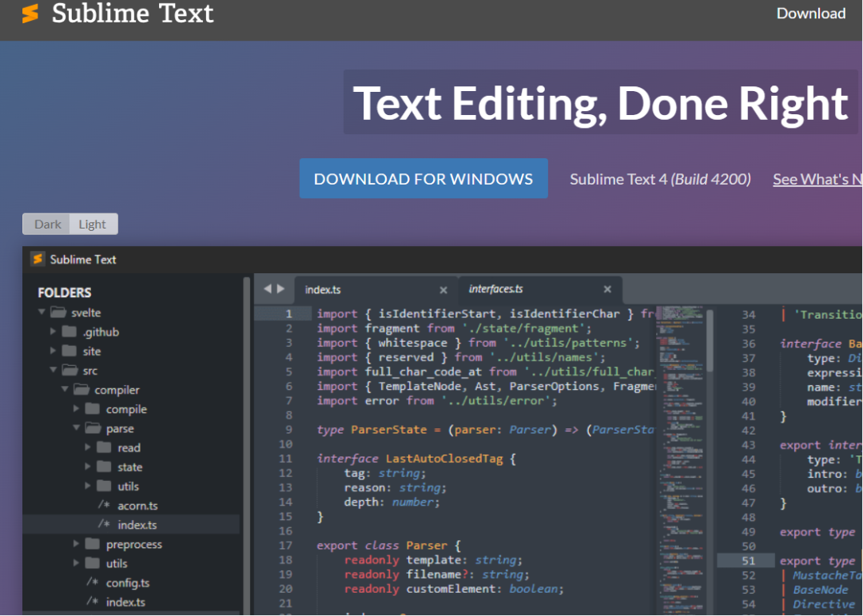
Task: Click the Sublime Text window title icon
Action: tap(38, 259)
